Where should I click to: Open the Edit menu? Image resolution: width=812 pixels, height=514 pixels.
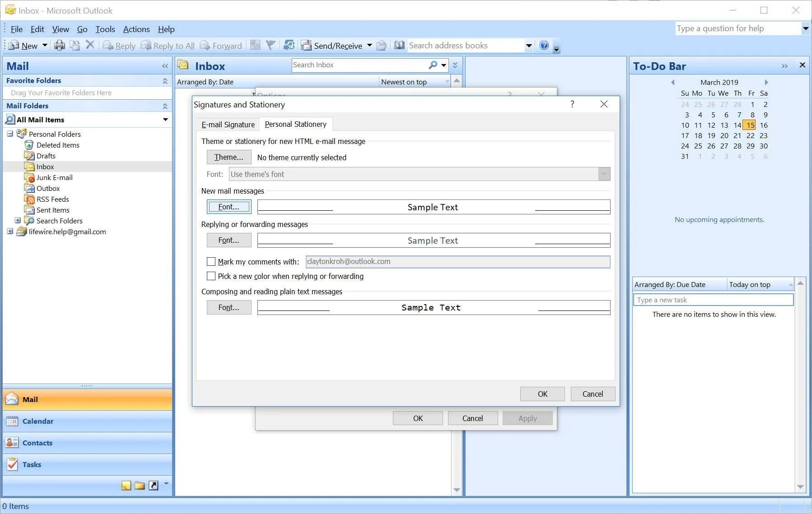coord(37,29)
